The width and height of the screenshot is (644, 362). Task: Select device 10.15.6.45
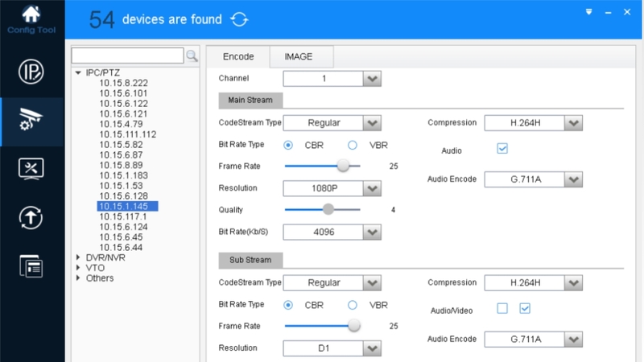(122, 237)
